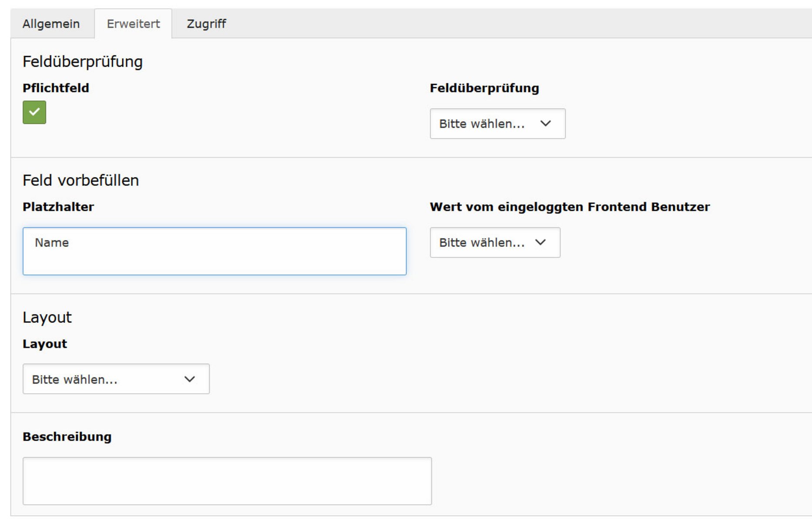Click the bold Feldüberprüfung label above dropdown

click(x=484, y=88)
